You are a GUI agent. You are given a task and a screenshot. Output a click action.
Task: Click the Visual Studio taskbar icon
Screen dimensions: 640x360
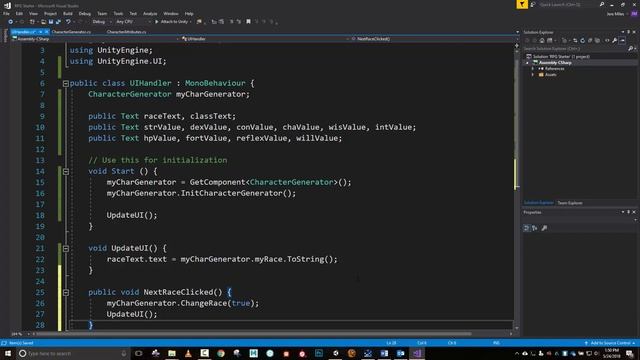(417, 353)
